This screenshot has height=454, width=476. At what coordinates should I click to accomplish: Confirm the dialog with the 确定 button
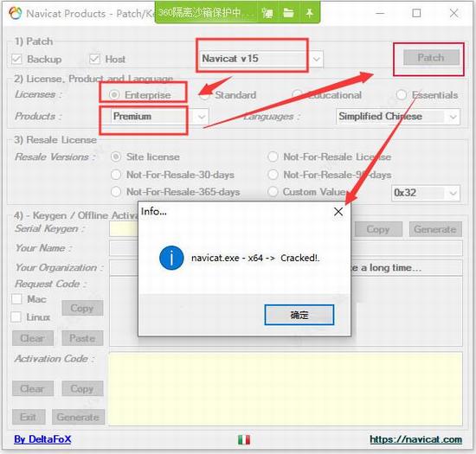[299, 315]
